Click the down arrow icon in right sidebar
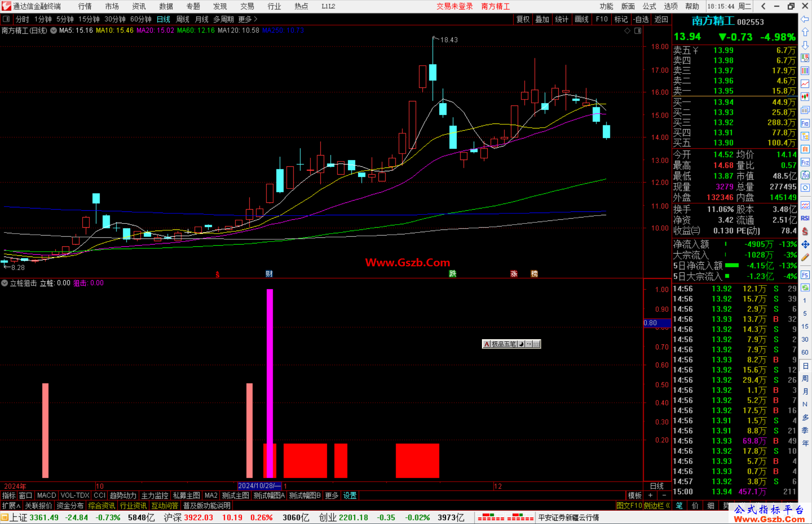The image size is (812, 524). tap(805, 45)
